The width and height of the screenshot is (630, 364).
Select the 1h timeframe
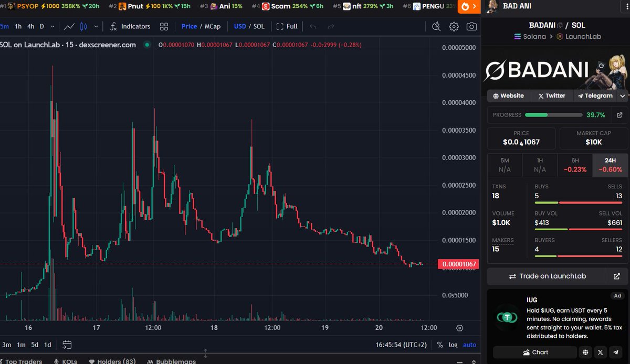coord(18,26)
